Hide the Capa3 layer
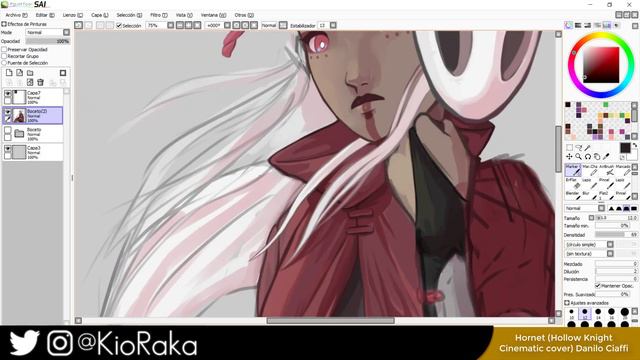The width and height of the screenshot is (640, 360). (x=8, y=149)
